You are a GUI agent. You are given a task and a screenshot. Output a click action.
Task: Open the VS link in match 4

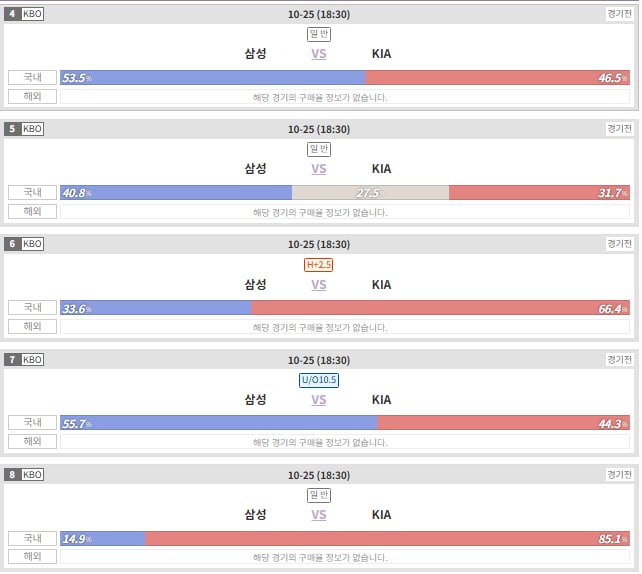coord(319,54)
